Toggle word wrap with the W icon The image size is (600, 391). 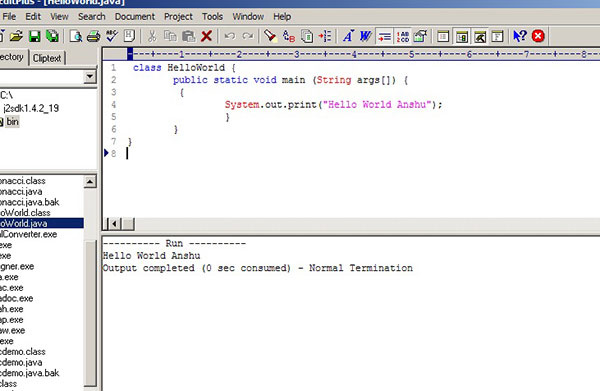pos(366,36)
